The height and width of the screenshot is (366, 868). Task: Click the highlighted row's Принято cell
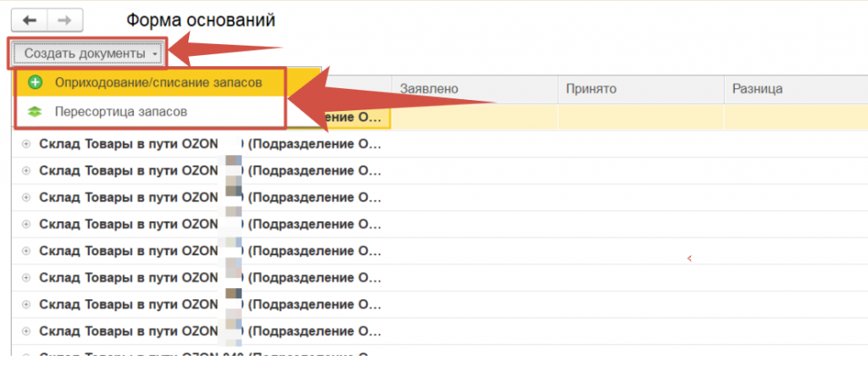click(640, 117)
